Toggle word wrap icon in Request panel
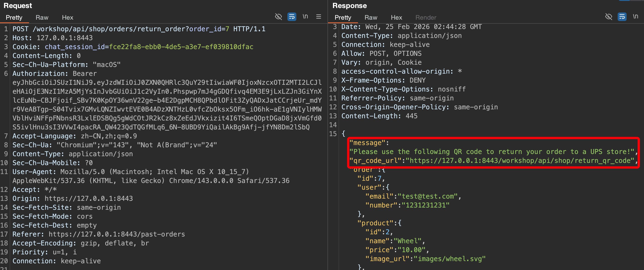Viewport: 644px width, 270px height. (292, 17)
